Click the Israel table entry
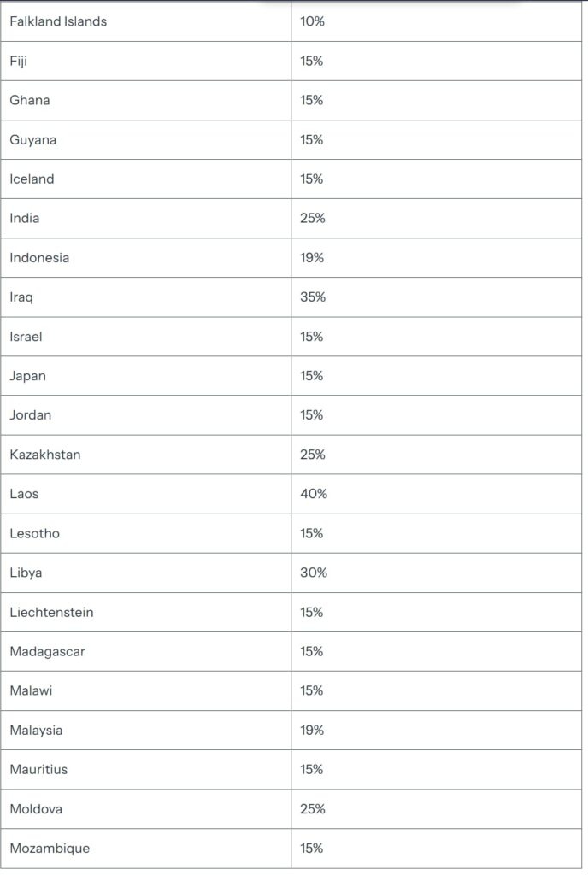 click(x=26, y=337)
